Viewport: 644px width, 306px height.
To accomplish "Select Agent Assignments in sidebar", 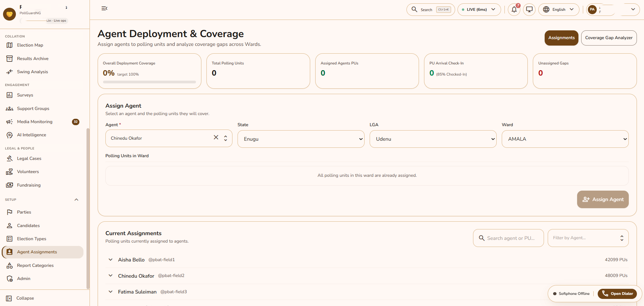I will coord(43,252).
